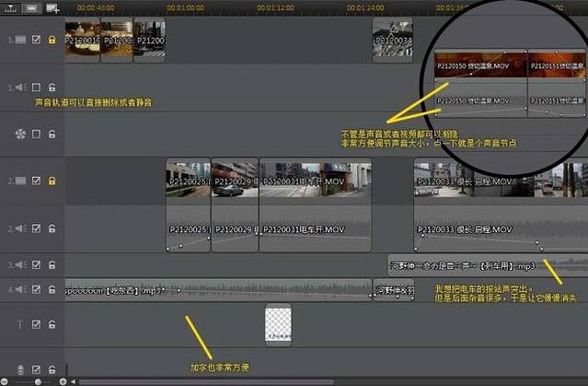This screenshot has width=588, height=386.
Task: Select the title clip thumbnail on T track
Action: 278,323
